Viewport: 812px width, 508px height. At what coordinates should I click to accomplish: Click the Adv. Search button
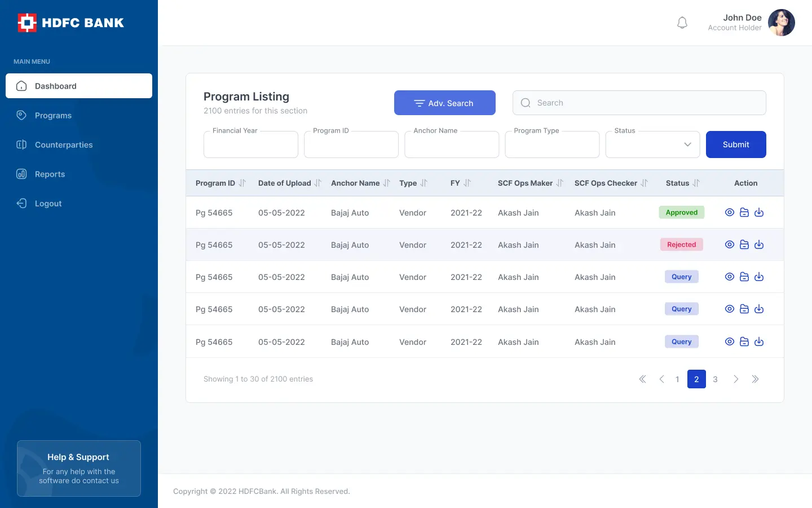(445, 103)
